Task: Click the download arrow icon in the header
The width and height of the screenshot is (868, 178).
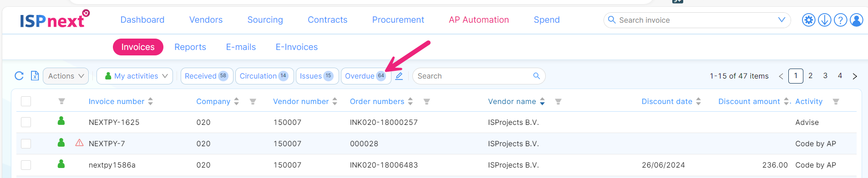Action: point(824,20)
